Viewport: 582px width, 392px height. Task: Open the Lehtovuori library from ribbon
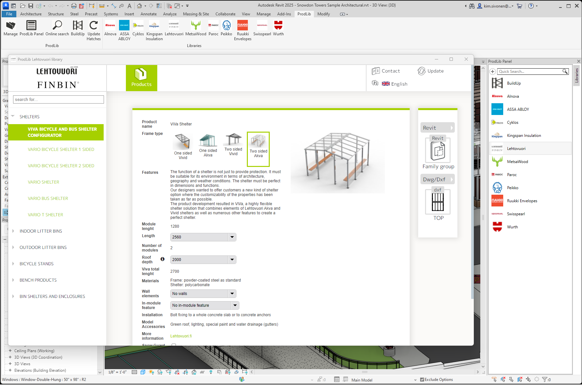tap(174, 28)
